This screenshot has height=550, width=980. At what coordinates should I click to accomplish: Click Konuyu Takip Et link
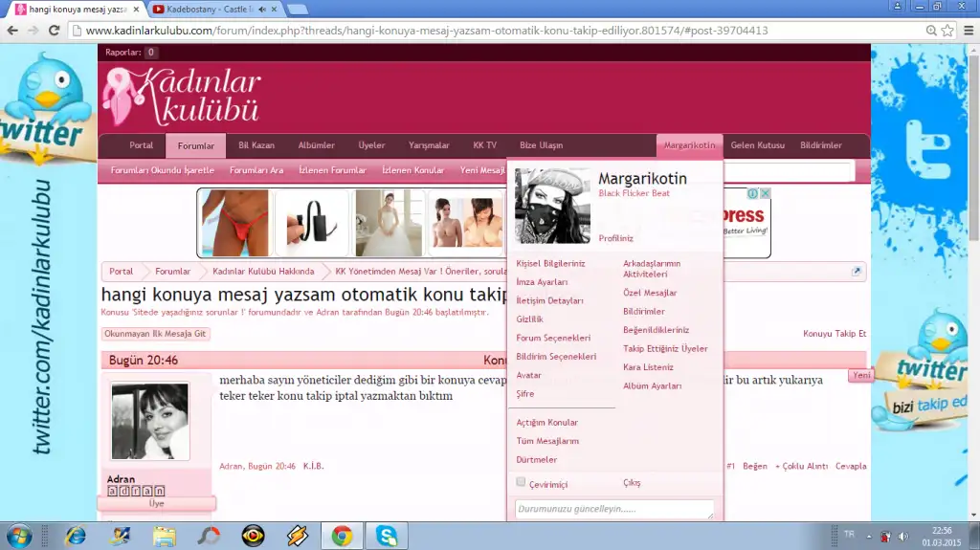click(835, 334)
